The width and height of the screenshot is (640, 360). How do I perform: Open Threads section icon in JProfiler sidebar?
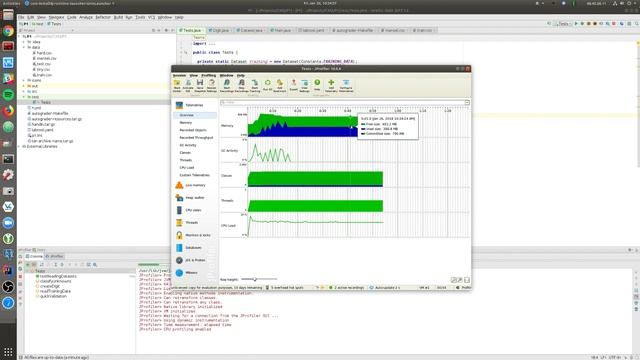(179, 223)
